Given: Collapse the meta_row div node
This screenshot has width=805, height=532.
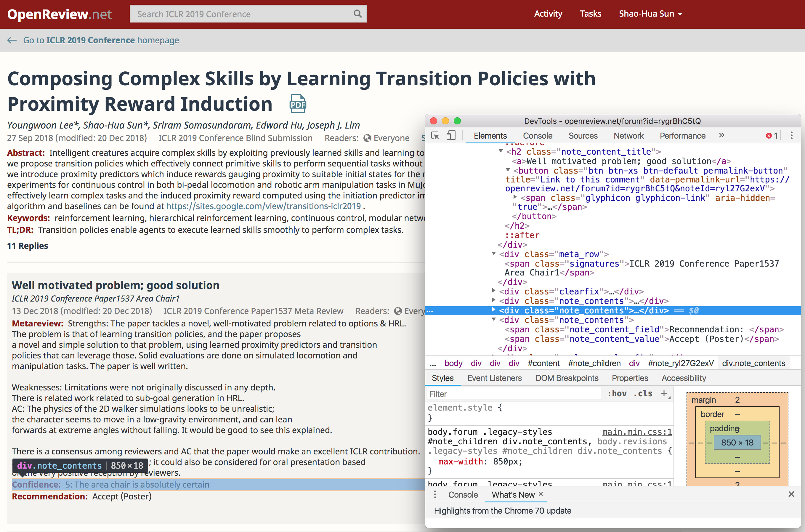Looking at the screenshot, I should [494, 254].
